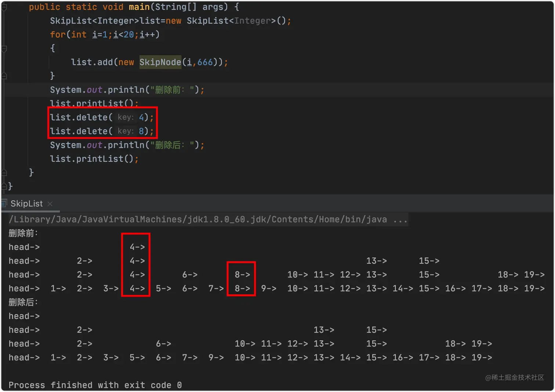Collapse the for loop fold marker at opening brace
This screenshot has width=555, height=392.
tap(4, 48)
